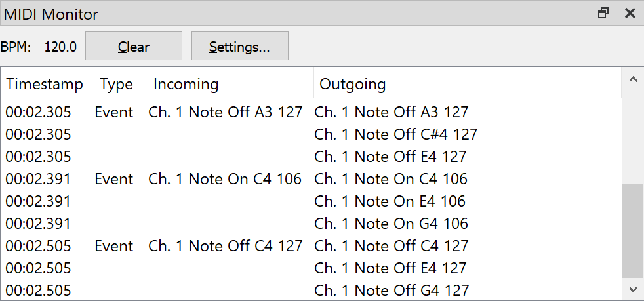Undock the MIDI Monitor panel
The height and width of the screenshot is (301, 644).
point(603,13)
